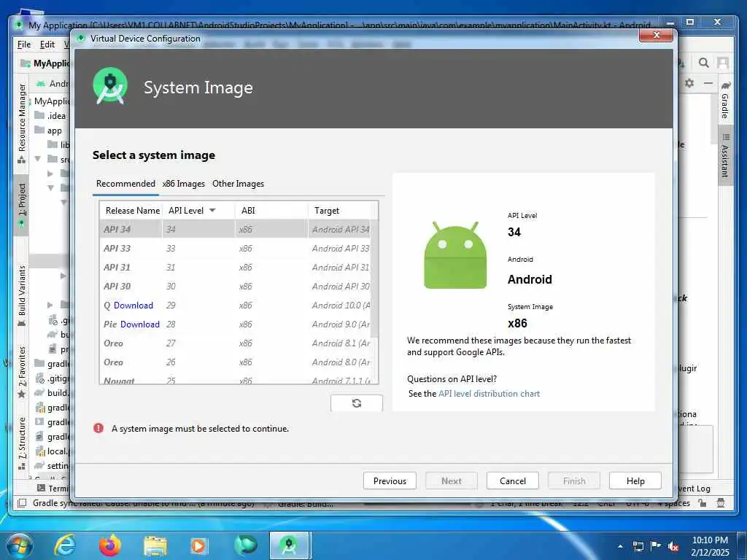Minimize the background panel with dash icon

pyautogui.click(x=708, y=83)
